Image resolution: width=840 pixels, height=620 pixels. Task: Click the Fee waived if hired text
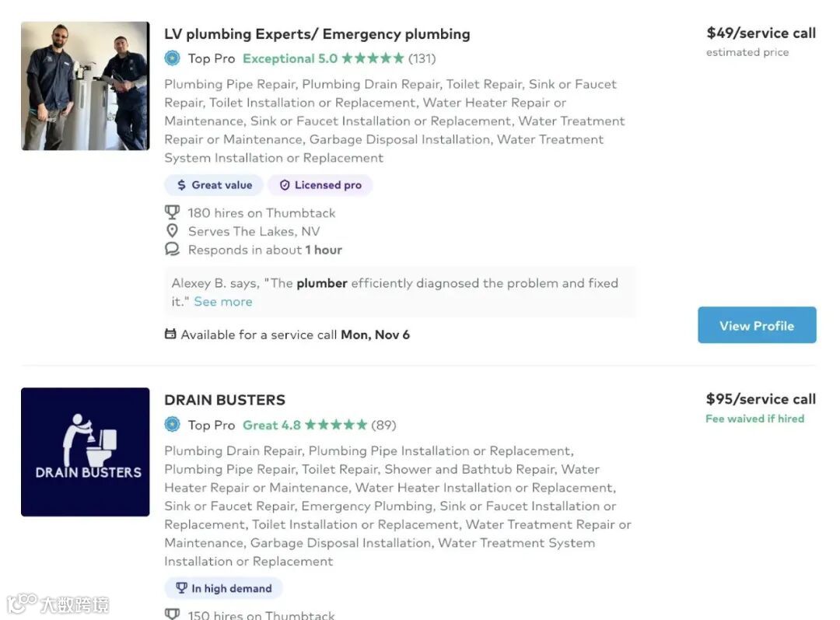point(754,419)
